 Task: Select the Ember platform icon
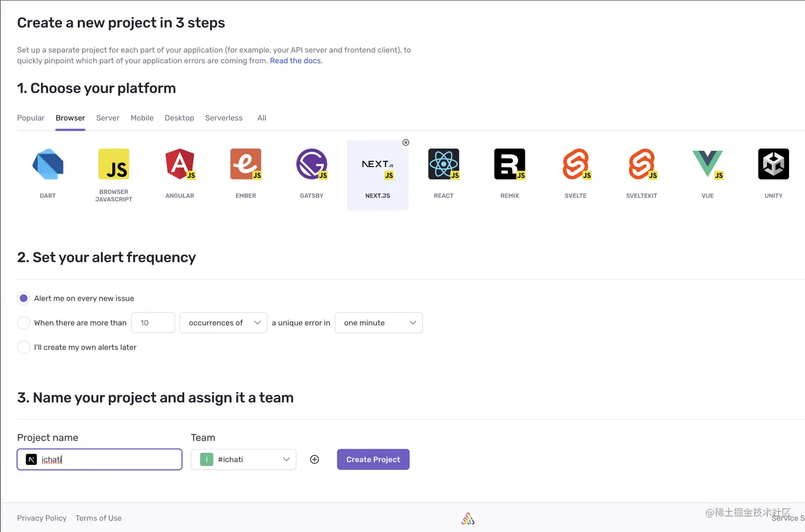(x=246, y=164)
